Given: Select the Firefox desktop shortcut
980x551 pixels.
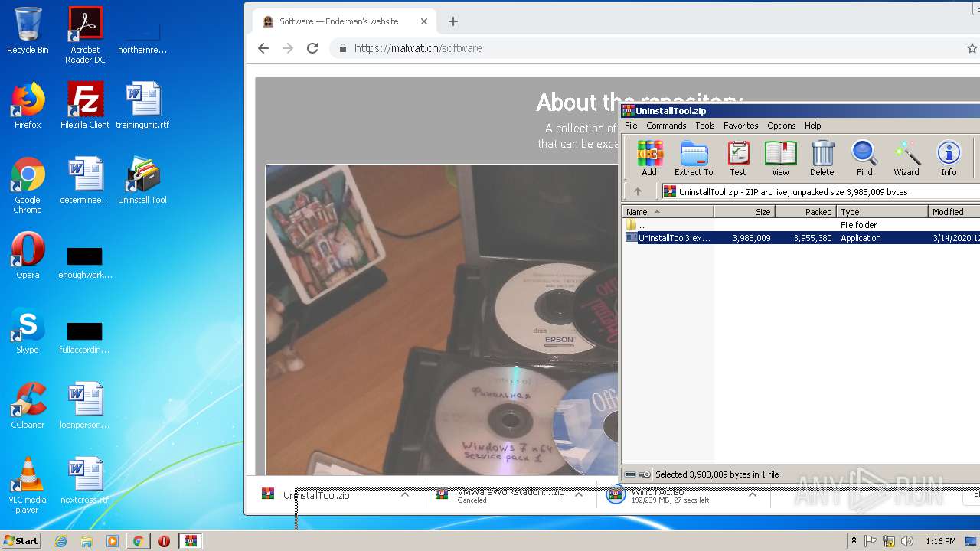Looking at the screenshot, I should pos(28,106).
